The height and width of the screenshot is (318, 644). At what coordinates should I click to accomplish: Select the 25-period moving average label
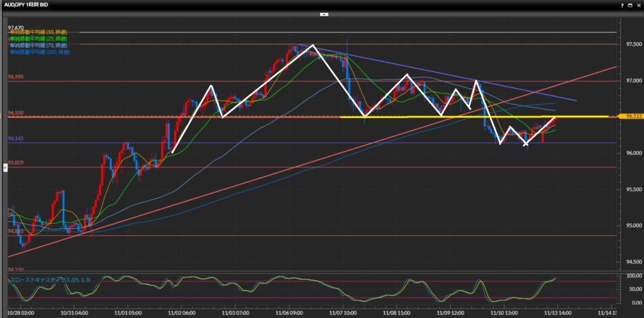(39, 38)
